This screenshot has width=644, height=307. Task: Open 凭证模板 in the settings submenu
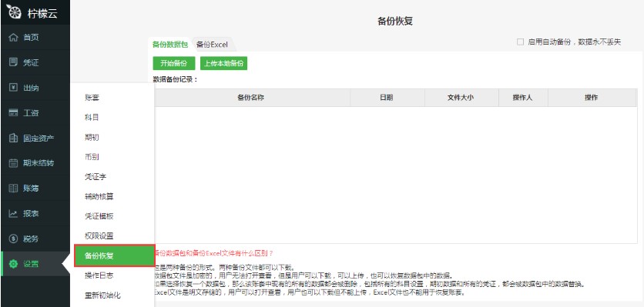coord(99,216)
